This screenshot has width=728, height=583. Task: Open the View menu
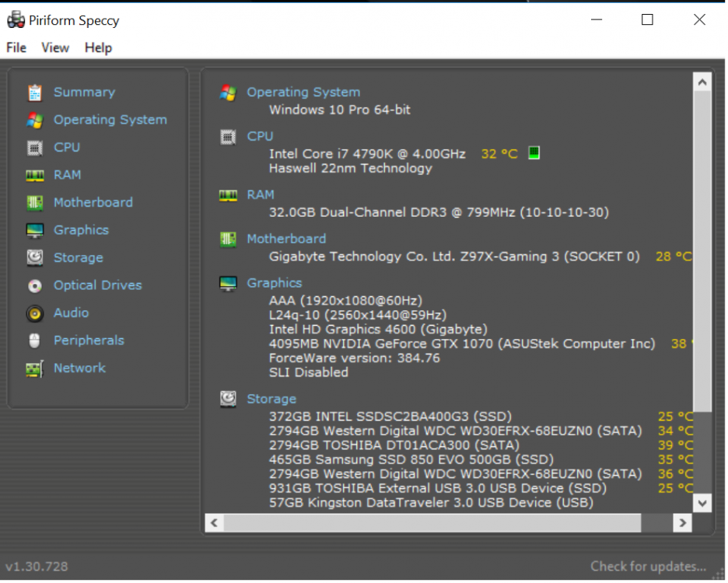point(55,48)
